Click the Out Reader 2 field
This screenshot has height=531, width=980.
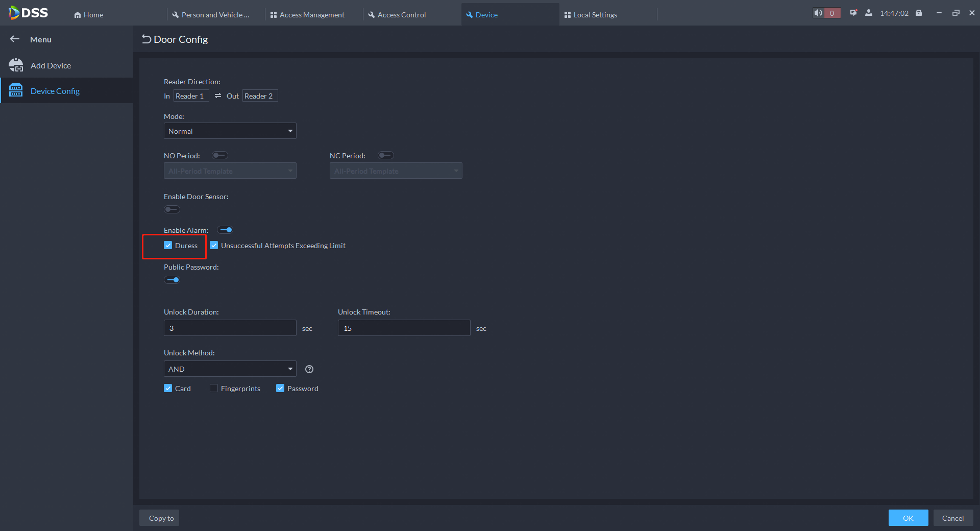coord(260,95)
